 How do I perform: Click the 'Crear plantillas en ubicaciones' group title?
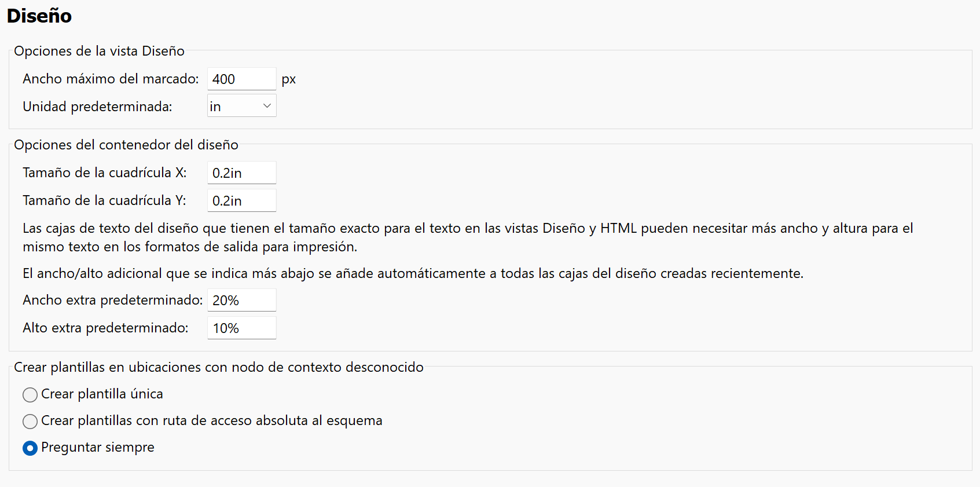[219, 367]
